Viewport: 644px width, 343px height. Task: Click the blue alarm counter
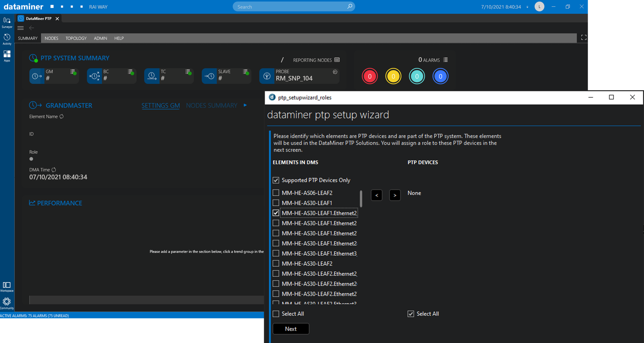tap(440, 76)
